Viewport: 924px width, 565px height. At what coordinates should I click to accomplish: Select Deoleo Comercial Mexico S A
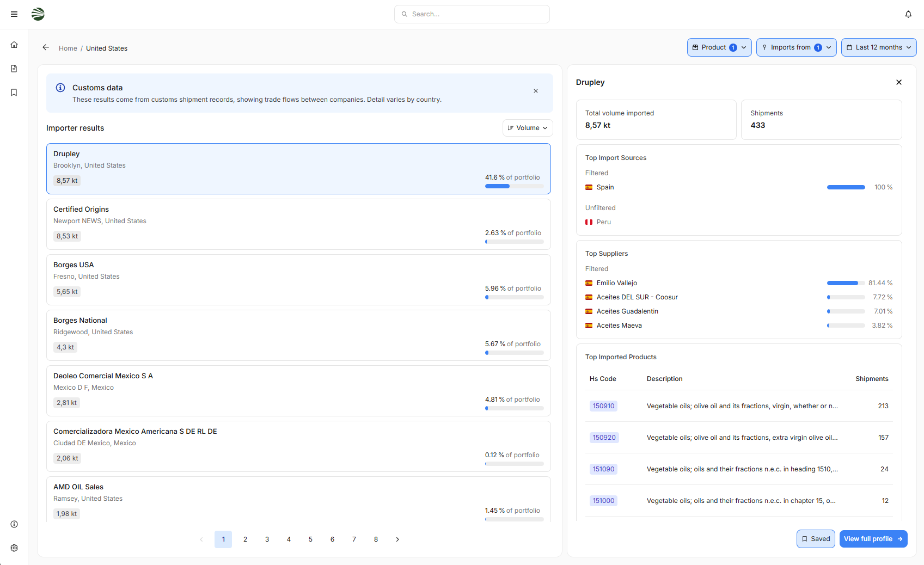[298, 391]
